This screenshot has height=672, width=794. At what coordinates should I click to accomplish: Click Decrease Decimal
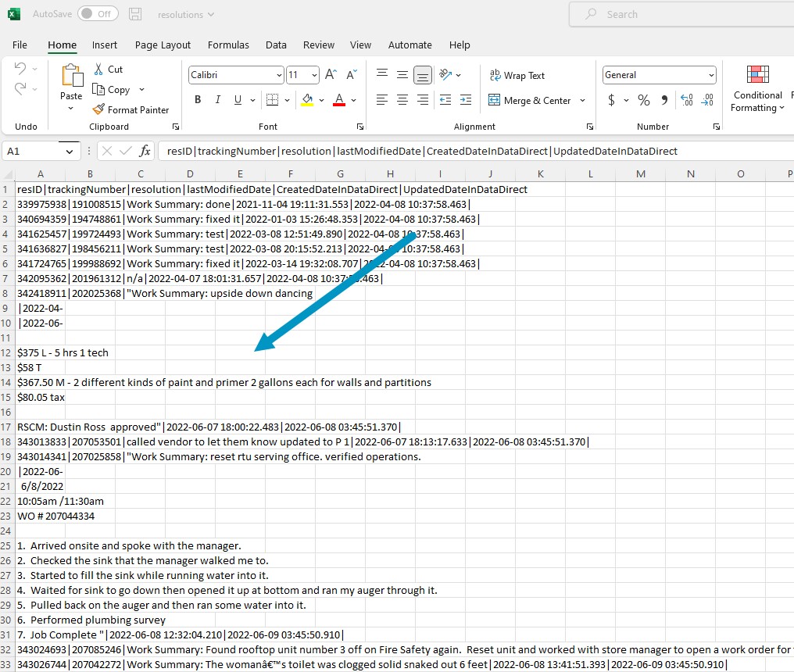click(x=707, y=100)
